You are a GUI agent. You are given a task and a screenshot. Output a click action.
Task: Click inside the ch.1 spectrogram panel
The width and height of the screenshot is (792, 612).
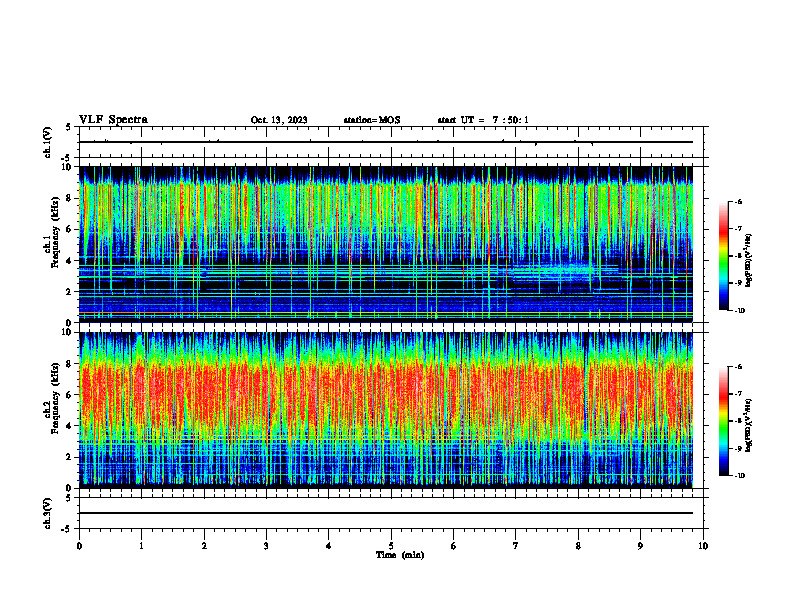[385, 244]
